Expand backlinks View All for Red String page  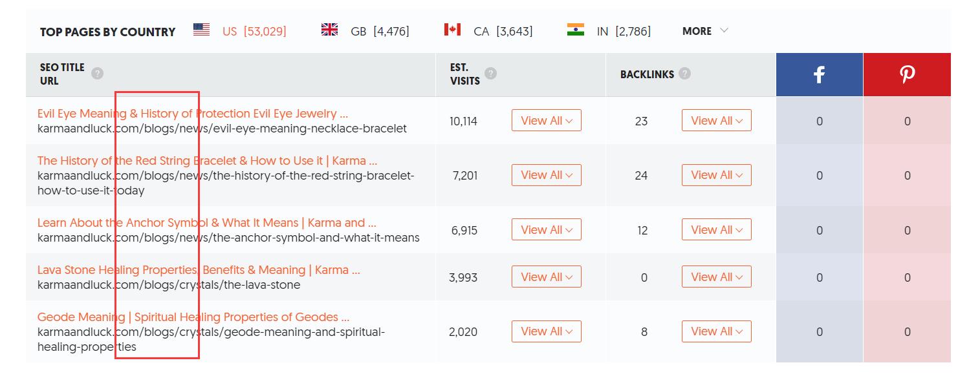716,175
